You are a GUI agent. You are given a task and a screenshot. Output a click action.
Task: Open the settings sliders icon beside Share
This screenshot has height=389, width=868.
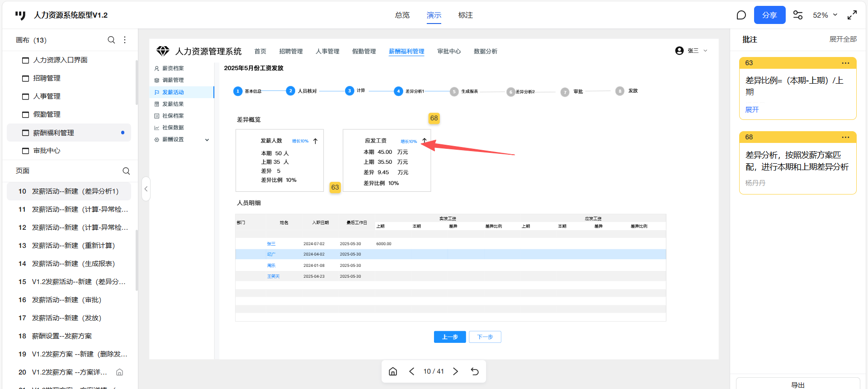click(x=798, y=15)
